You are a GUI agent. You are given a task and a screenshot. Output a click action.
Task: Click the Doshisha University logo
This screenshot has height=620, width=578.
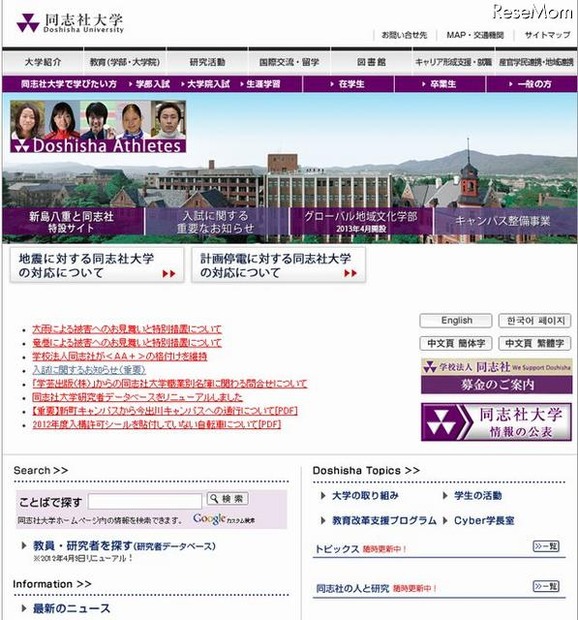(70, 23)
